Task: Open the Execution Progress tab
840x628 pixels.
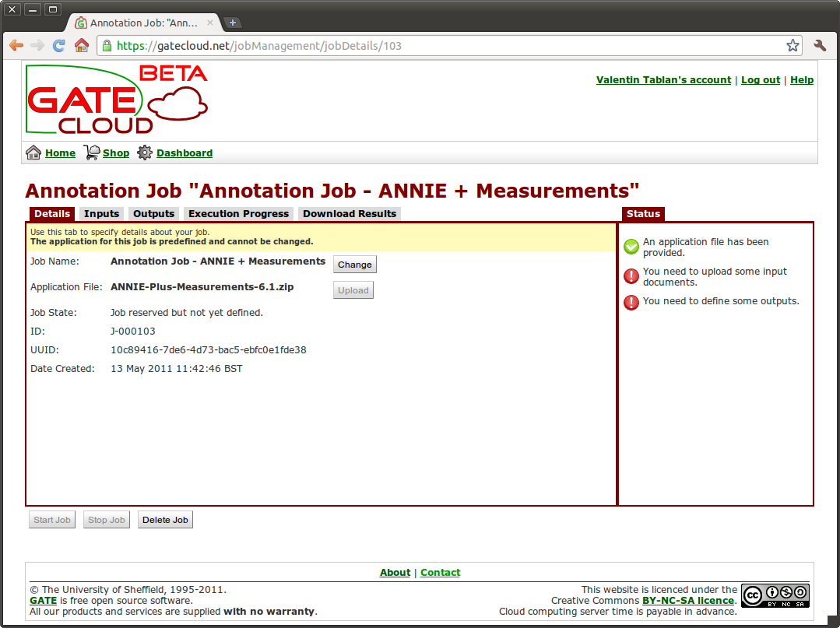Action: click(238, 214)
